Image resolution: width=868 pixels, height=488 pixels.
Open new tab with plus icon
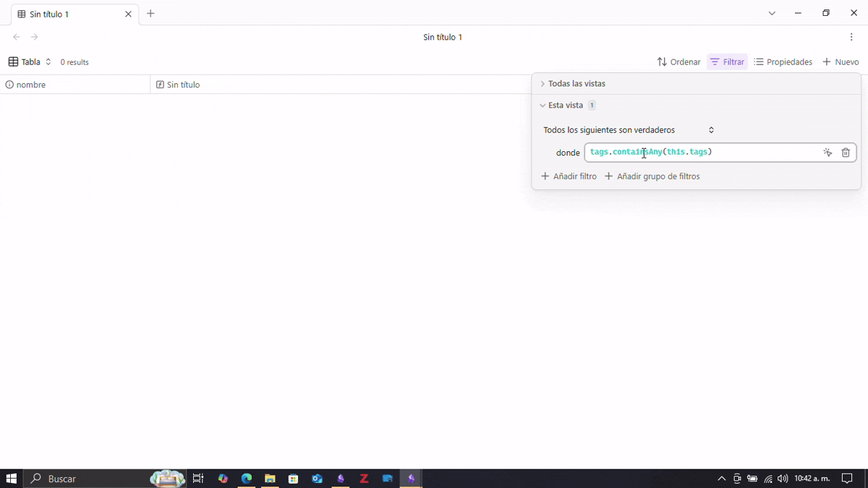point(150,14)
